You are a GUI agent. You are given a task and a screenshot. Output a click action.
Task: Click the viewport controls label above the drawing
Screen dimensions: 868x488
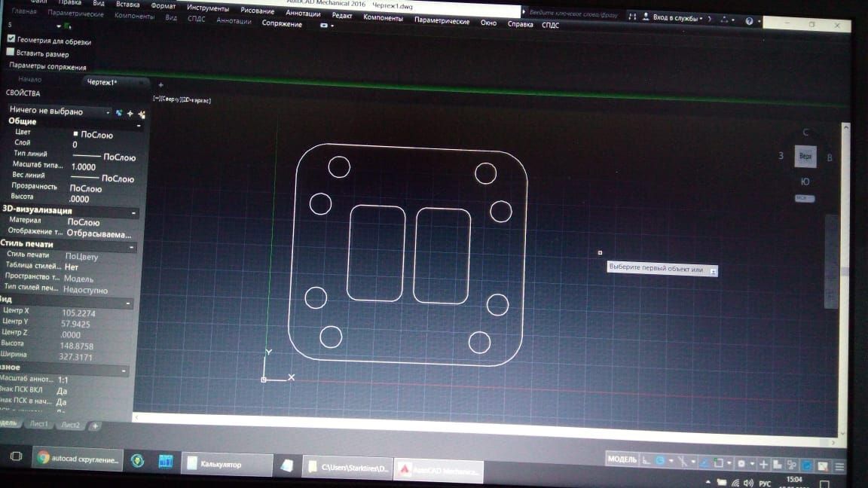point(182,99)
